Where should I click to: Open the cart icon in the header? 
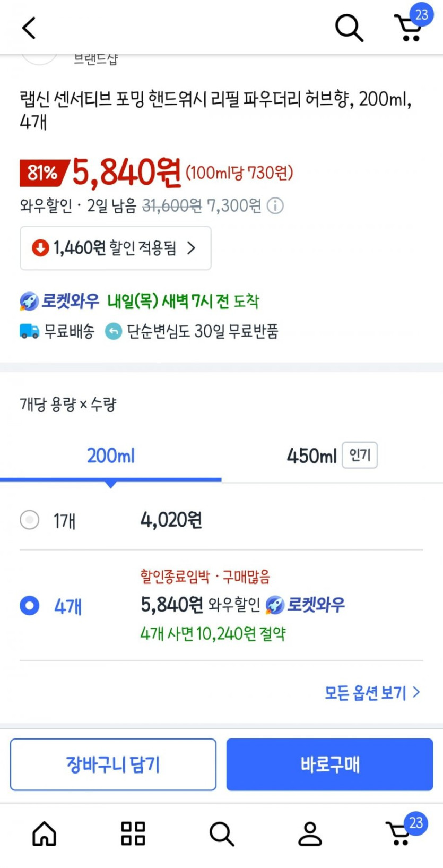(x=410, y=28)
